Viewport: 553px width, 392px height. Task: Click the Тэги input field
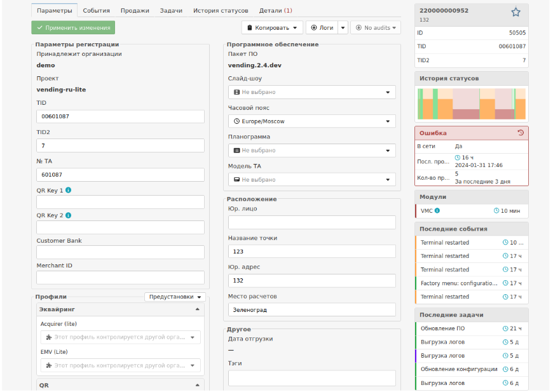tap(311, 378)
